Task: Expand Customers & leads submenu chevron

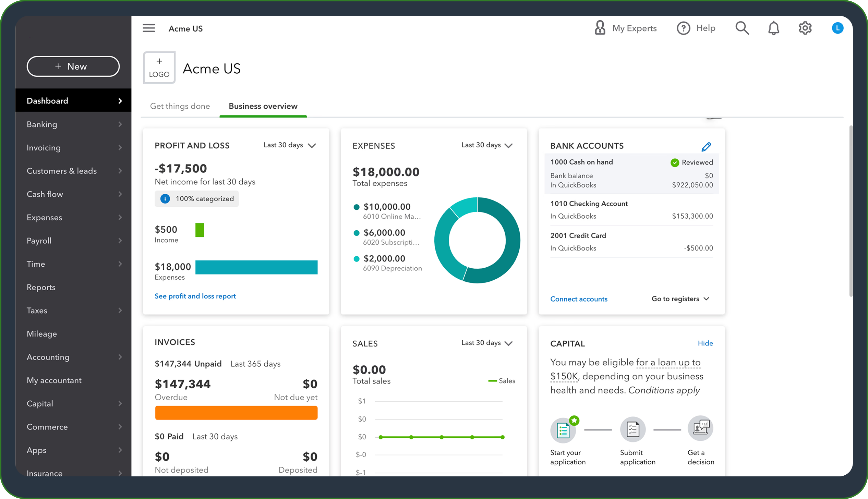Action: pos(120,171)
